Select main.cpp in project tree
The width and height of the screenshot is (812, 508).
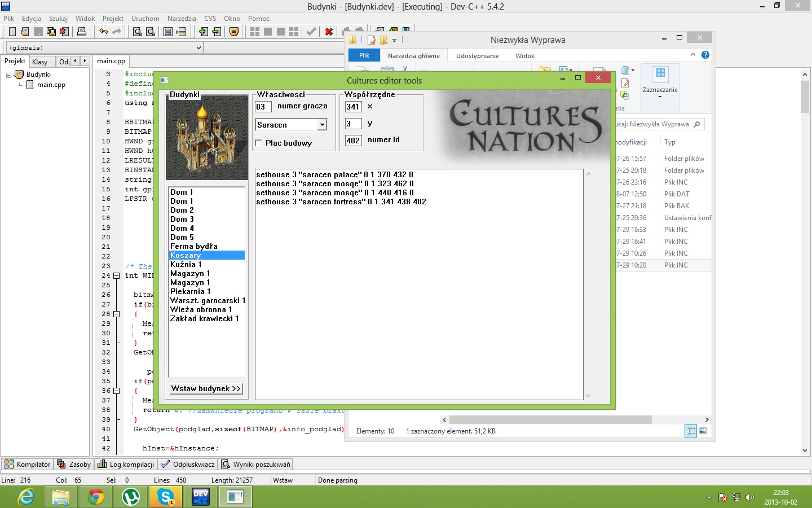pyautogui.click(x=51, y=85)
